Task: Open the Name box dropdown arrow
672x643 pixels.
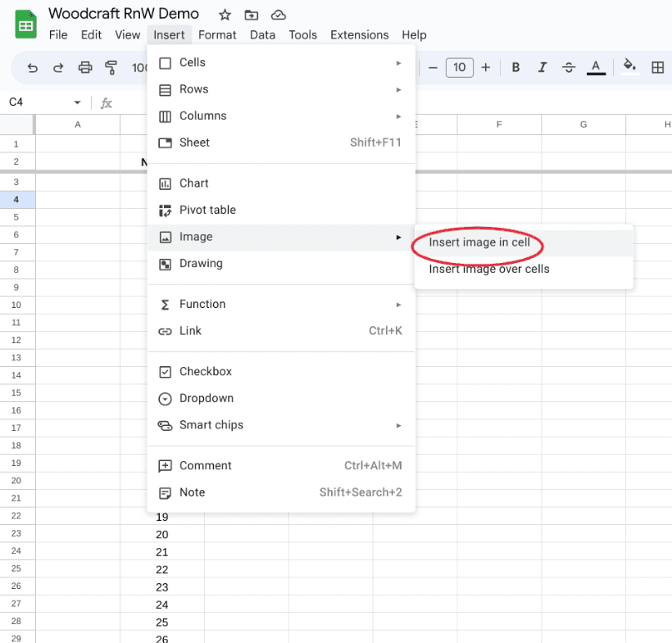Action: (x=77, y=102)
